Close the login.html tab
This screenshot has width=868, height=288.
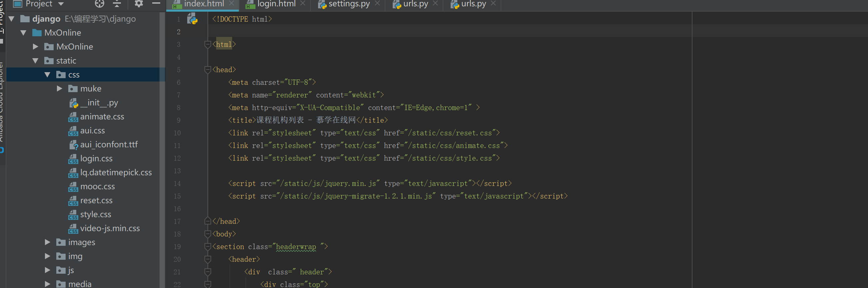click(302, 3)
